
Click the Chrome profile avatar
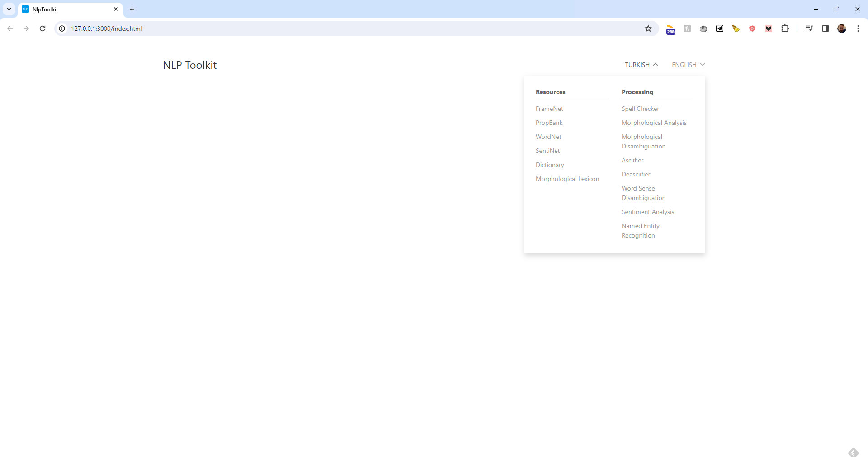click(841, 28)
